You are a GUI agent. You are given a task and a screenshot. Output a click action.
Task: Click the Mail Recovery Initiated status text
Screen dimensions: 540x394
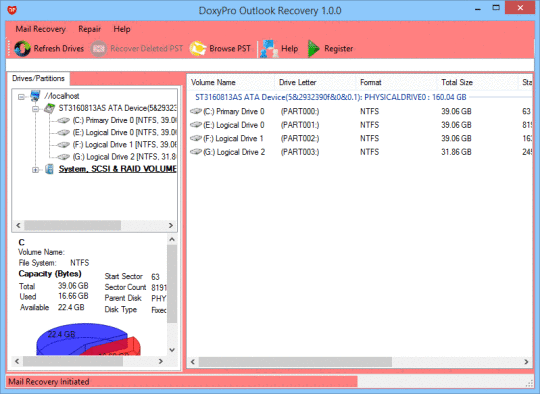[49, 382]
